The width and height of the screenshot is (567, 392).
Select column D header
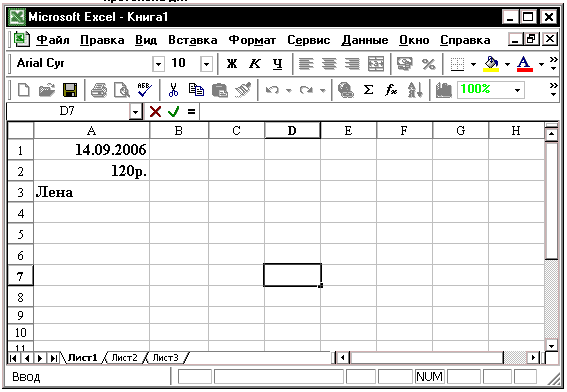[292, 131]
